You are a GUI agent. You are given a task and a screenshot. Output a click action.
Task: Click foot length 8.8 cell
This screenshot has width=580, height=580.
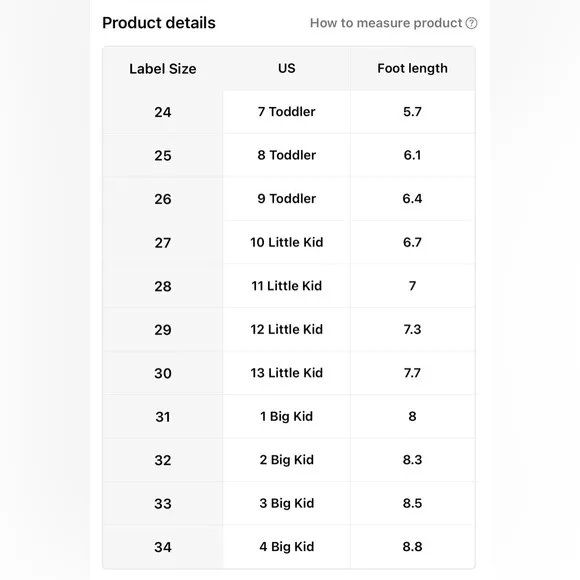pos(412,547)
